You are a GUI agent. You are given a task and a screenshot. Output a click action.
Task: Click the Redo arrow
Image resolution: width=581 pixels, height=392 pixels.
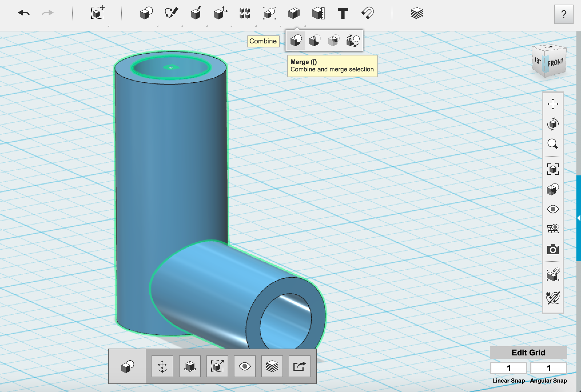tap(47, 13)
